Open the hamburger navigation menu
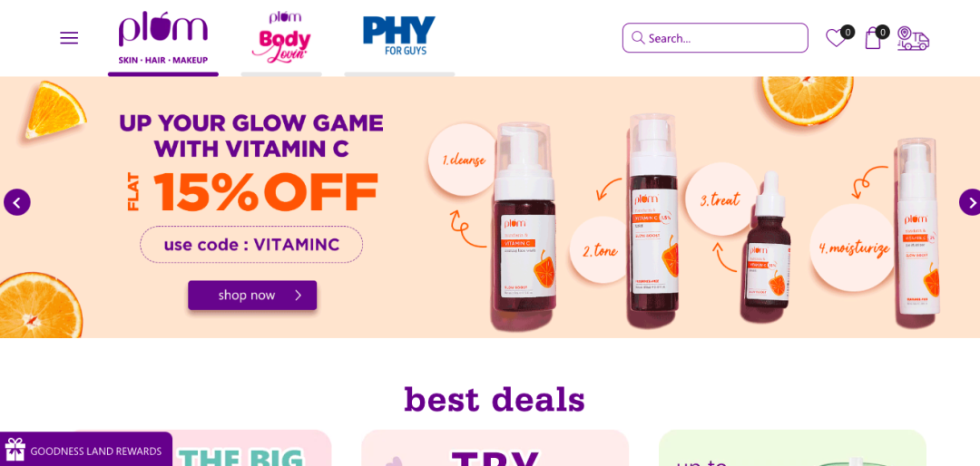 point(69,38)
